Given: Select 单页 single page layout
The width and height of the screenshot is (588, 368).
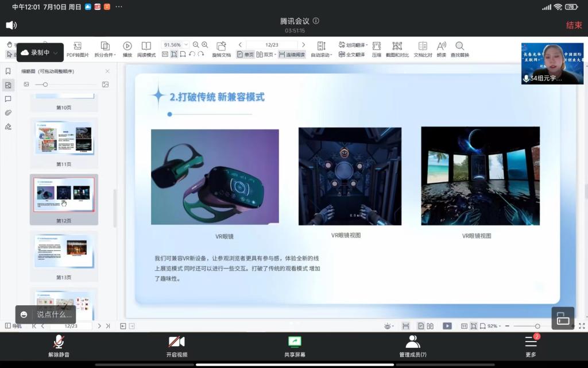Looking at the screenshot, I should coord(245,55).
